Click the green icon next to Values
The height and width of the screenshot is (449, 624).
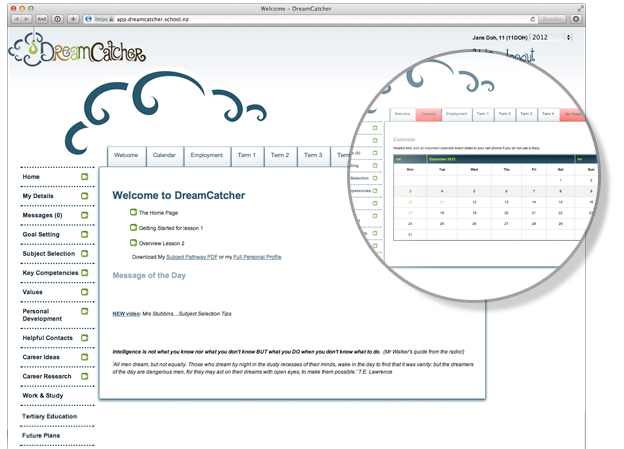click(x=84, y=292)
